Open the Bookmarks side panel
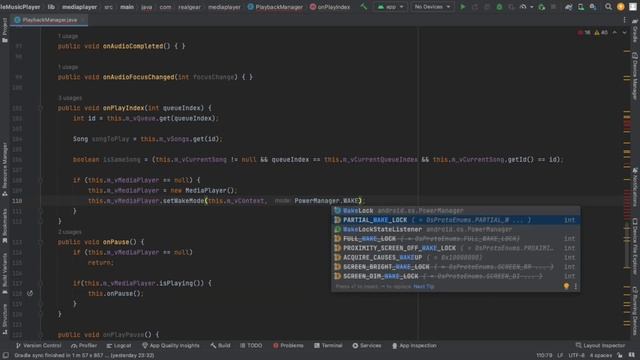Screen dimensions: 640x360 click(x=4, y=226)
